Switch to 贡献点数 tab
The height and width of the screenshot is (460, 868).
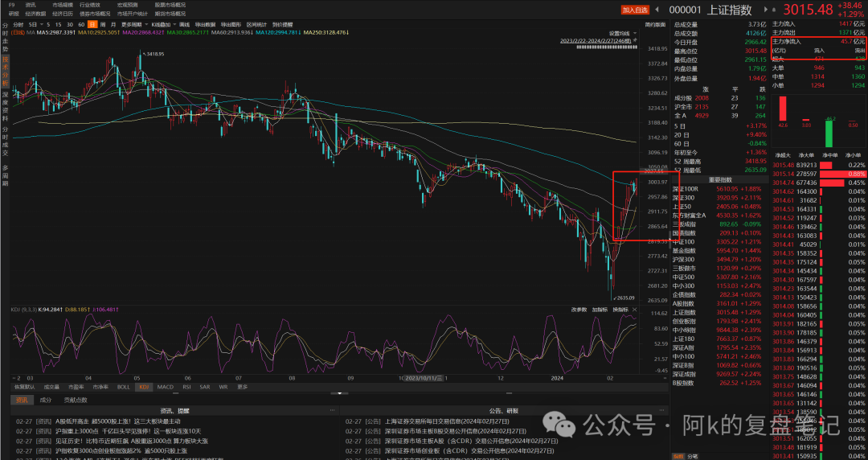point(76,400)
